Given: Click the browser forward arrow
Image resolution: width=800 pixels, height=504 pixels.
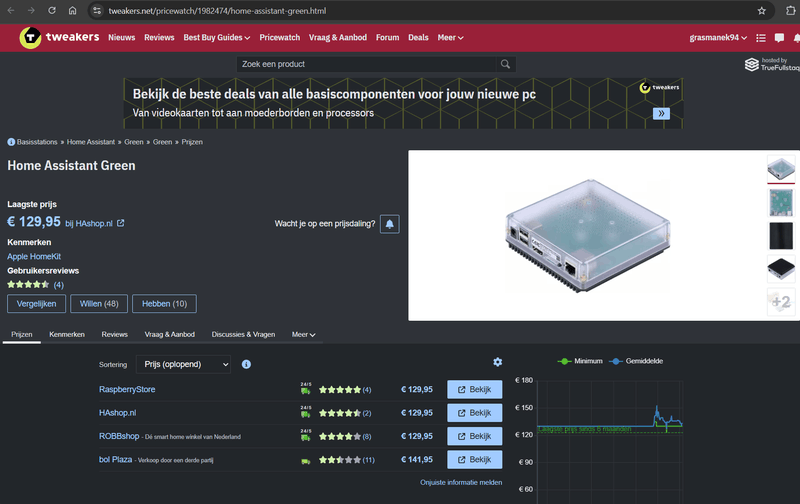Looking at the screenshot, I should (x=31, y=11).
